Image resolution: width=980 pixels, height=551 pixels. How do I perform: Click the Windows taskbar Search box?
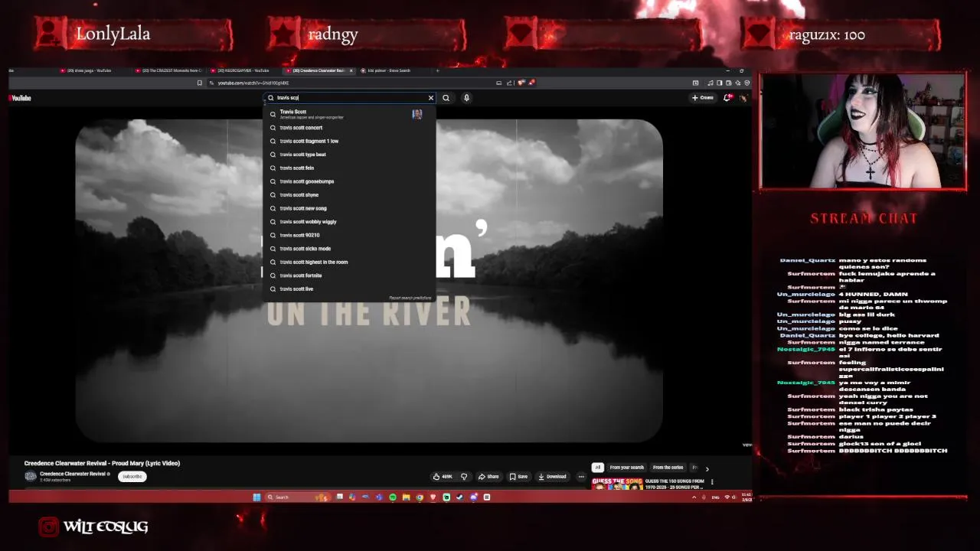coord(297,497)
